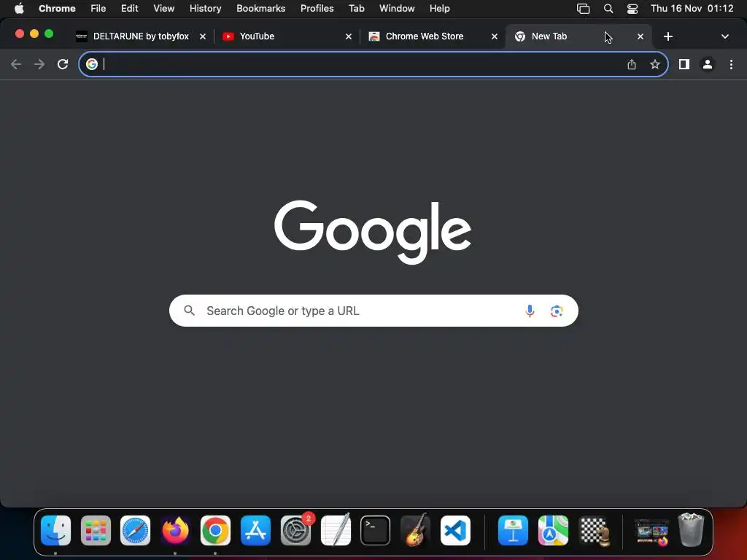Open the Window menu

[x=397, y=9]
